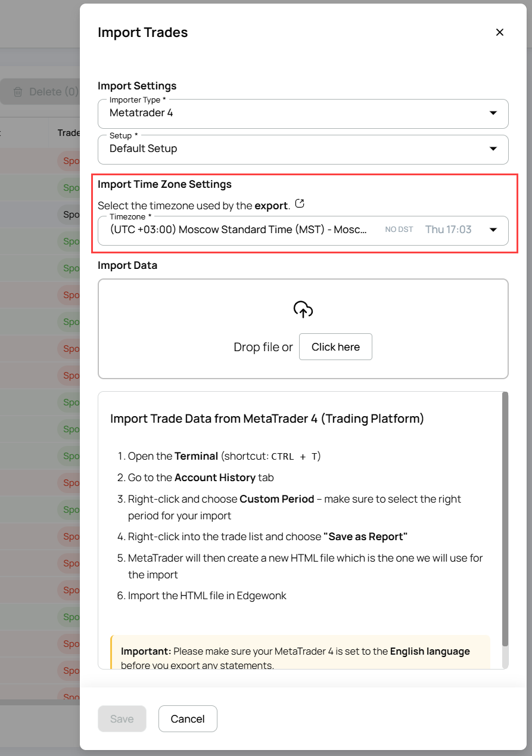Click the cloud upload icon
Viewport: 532px width, 756px height.
point(303,309)
